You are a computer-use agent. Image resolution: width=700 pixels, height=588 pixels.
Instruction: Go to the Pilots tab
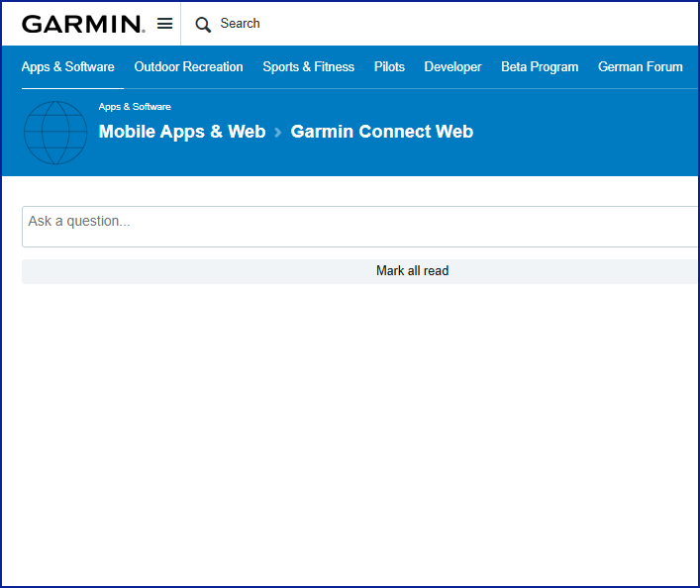389,67
